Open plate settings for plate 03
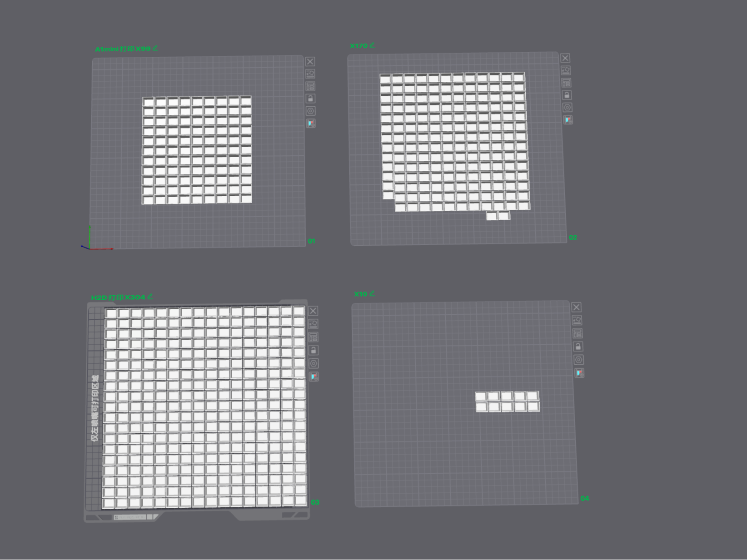 tap(314, 363)
